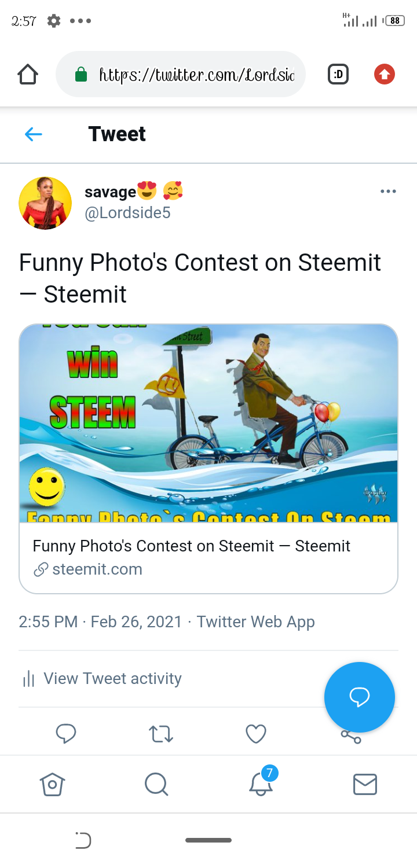Screen dimensions: 417x868
Task: Switch to the Home tab
Action: point(52,785)
